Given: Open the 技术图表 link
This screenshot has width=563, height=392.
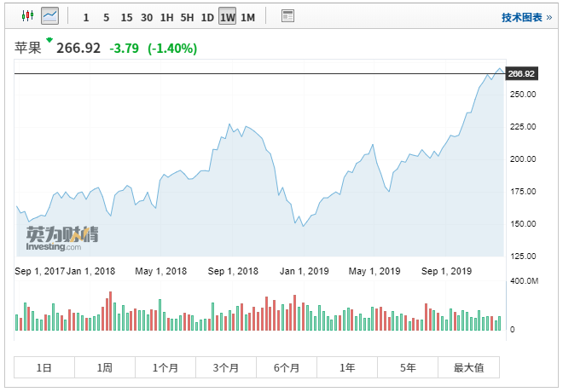Looking at the screenshot, I should pos(526,17).
